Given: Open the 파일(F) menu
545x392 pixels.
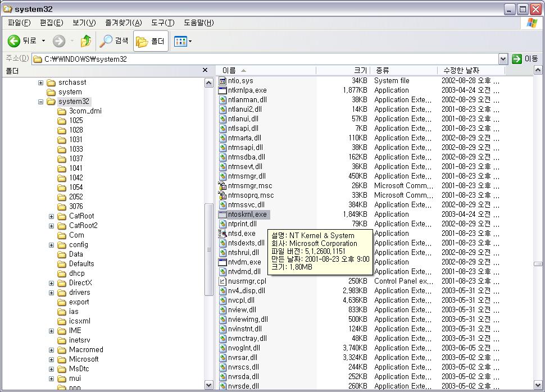Looking at the screenshot, I should click(19, 22).
